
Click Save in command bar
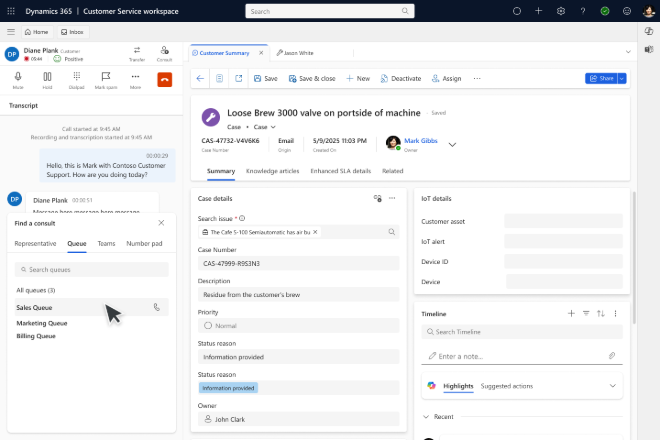click(266, 79)
